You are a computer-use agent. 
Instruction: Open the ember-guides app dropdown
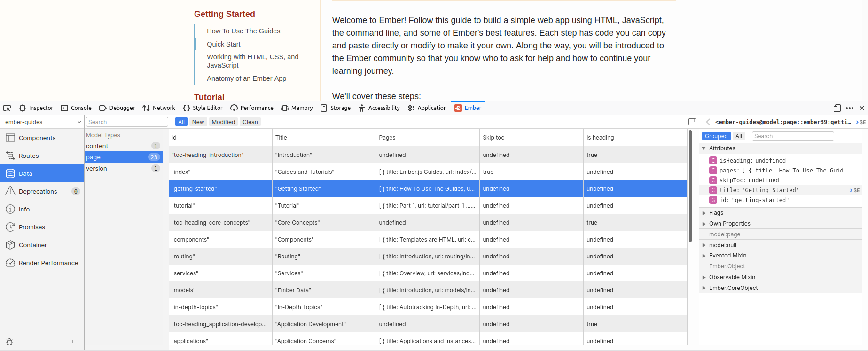pos(43,122)
